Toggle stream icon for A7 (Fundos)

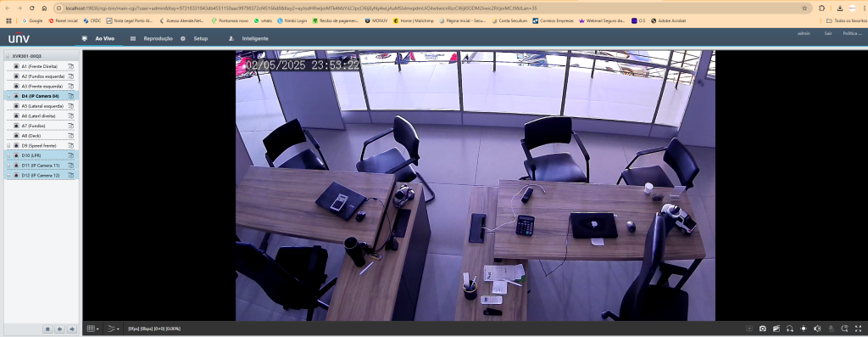coord(71,126)
